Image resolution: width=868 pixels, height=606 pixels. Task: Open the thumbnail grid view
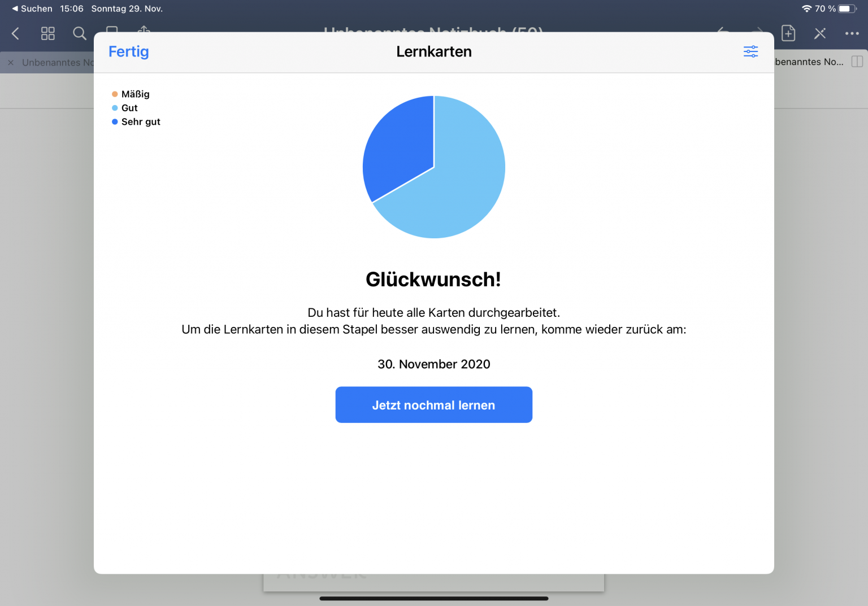[x=48, y=34]
